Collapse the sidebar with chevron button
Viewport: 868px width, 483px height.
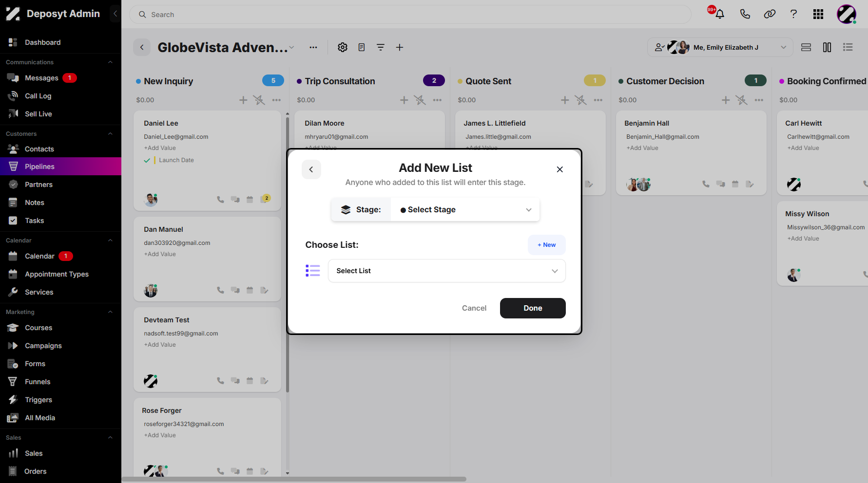(x=116, y=14)
